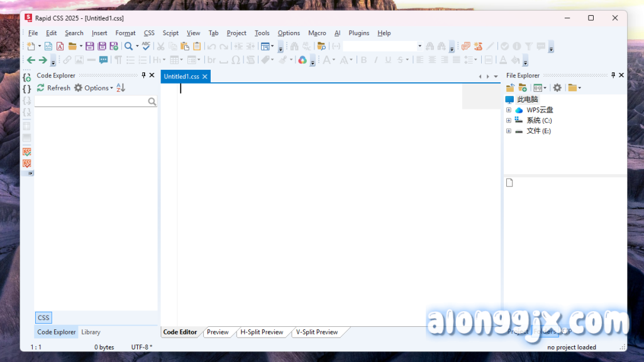Open the Format menu

125,33
